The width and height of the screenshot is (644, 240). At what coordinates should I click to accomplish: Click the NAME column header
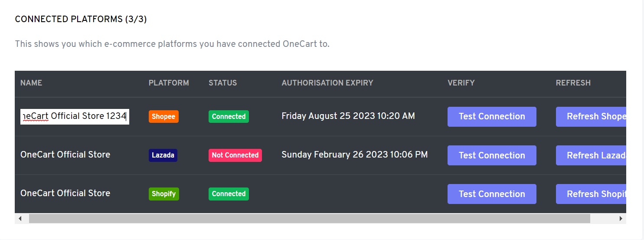click(x=31, y=83)
